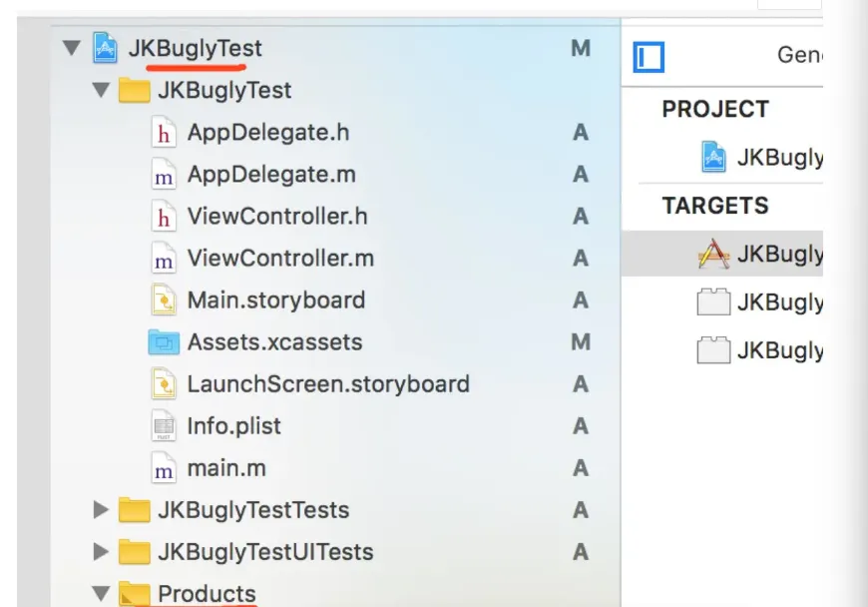Select Assets.xcassets in the navigator
The image size is (868, 607).
click(335, 342)
